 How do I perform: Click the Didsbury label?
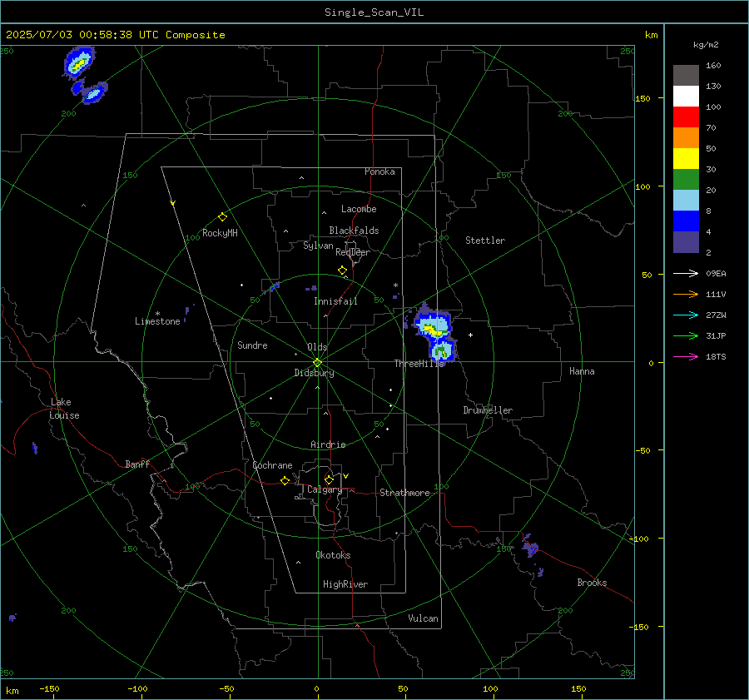[314, 373]
